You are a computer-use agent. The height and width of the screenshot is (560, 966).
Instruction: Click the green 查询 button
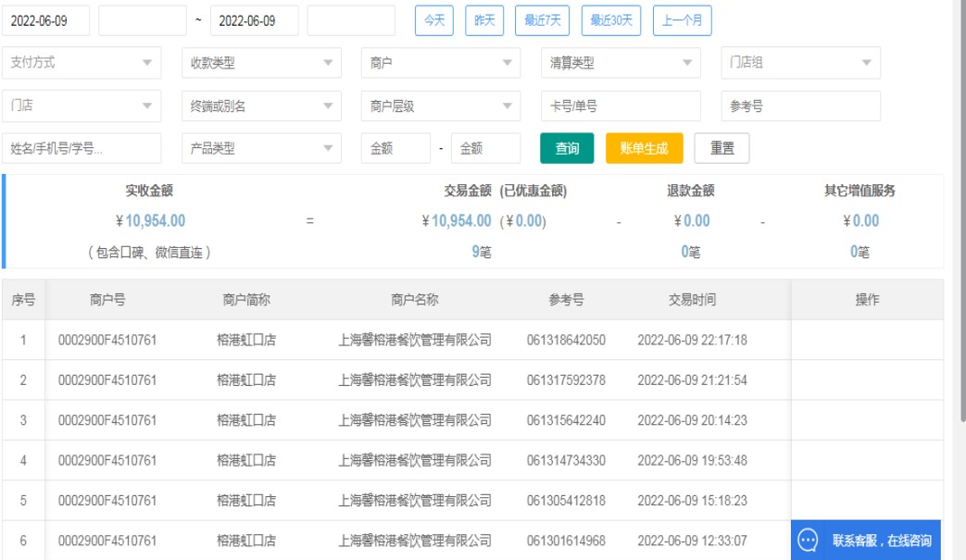pyautogui.click(x=567, y=148)
